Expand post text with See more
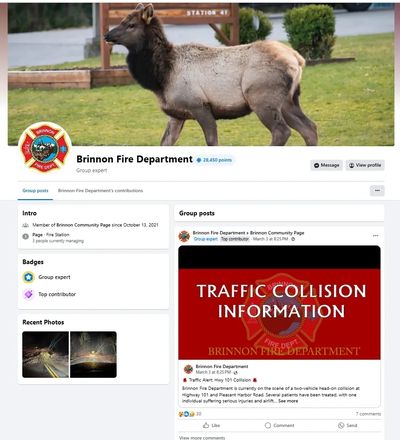This screenshot has height=440, width=400. coord(288,401)
